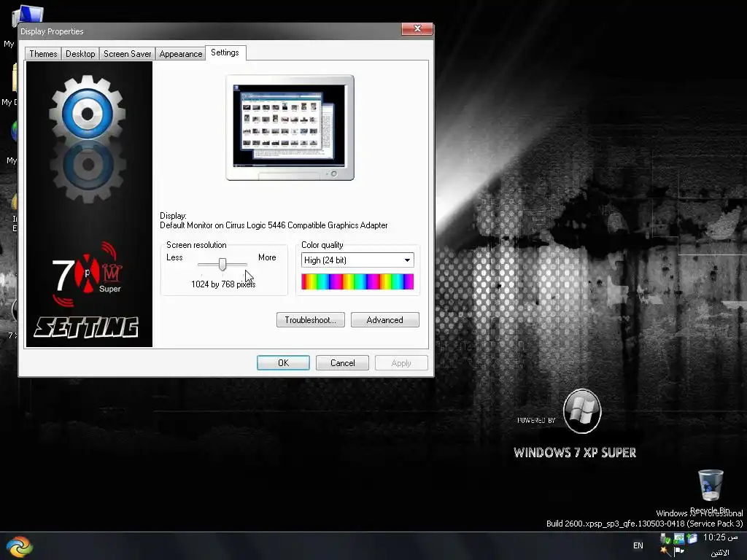747x560 pixels.
Task: Click the screen resolution slider handle
Action: click(222, 264)
